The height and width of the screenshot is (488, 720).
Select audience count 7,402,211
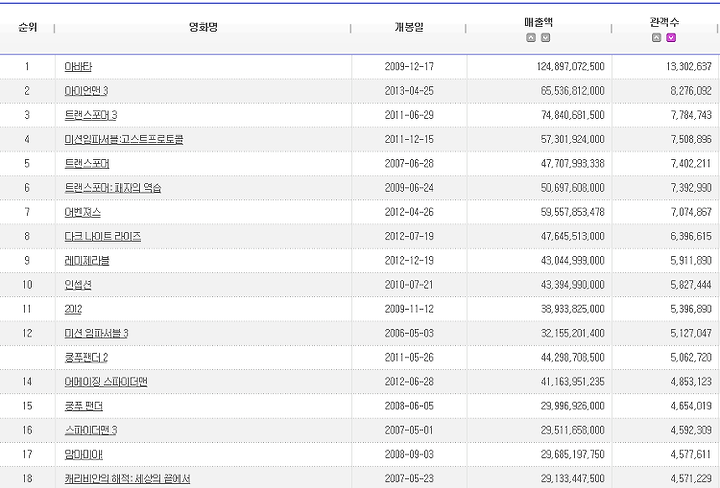pos(691,164)
